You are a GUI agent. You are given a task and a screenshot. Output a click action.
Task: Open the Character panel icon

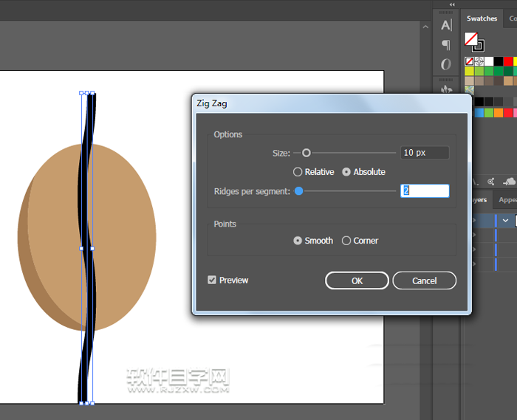[x=445, y=25]
